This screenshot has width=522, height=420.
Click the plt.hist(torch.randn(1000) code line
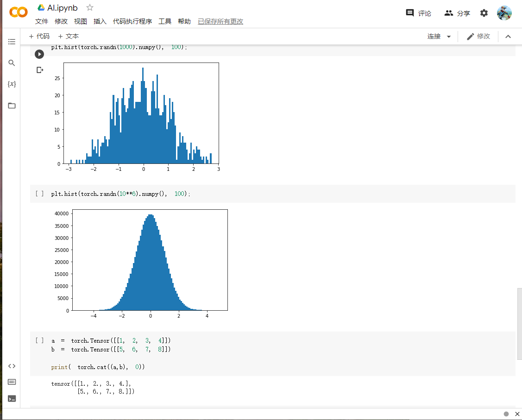pyautogui.click(x=119, y=47)
